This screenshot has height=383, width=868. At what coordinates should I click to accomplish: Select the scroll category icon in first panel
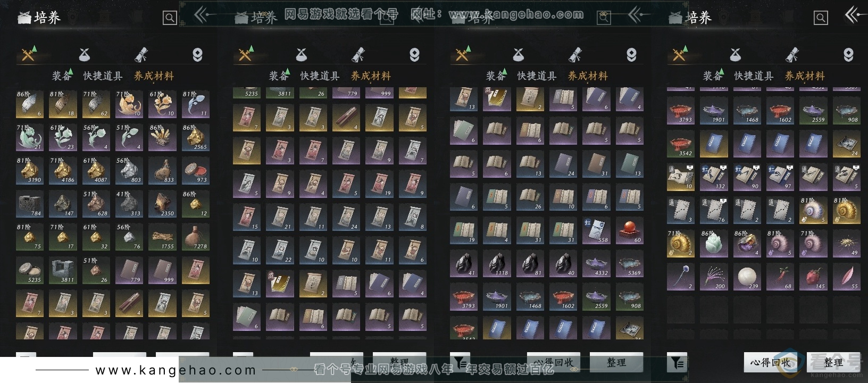pyautogui.click(x=141, y=54)
